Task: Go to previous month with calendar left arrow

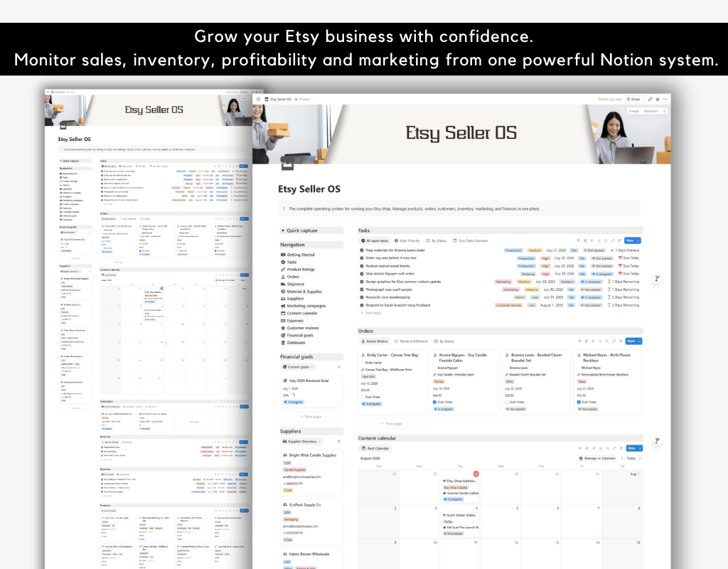Action: 621,459
